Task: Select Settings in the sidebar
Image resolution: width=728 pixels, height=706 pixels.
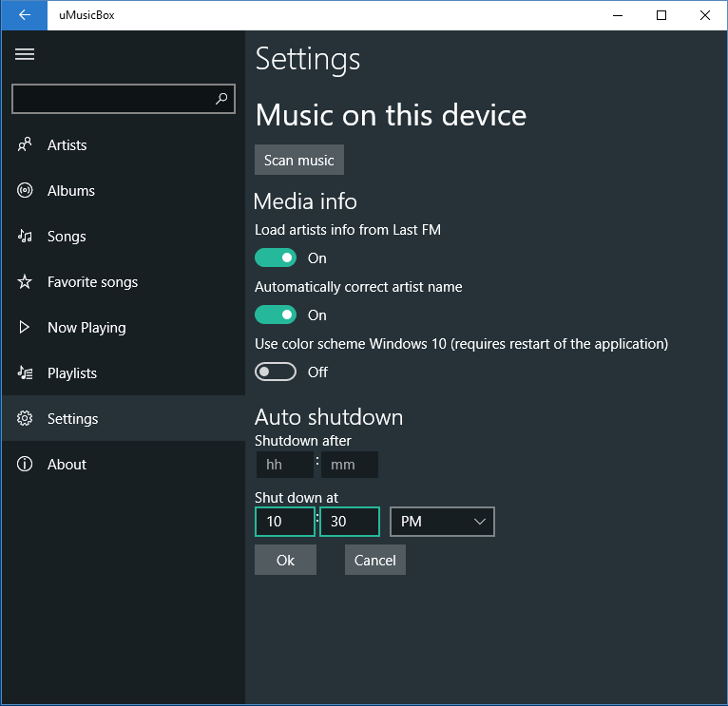Action: (72, 419)
